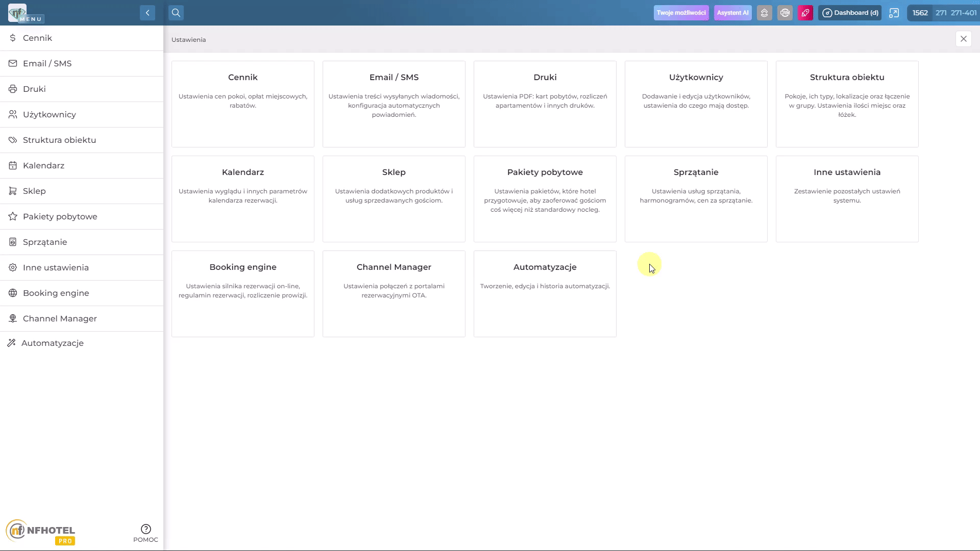Go to Druki in the sidebar
This screenshot has width=980, height=551.
point(82,89)
